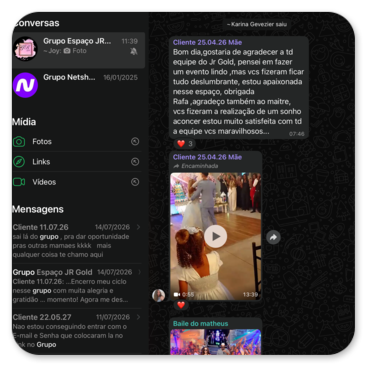Screen dimensions: 365x365
Task: Click the Mídia section heading
Action: (x=24, y=122)
